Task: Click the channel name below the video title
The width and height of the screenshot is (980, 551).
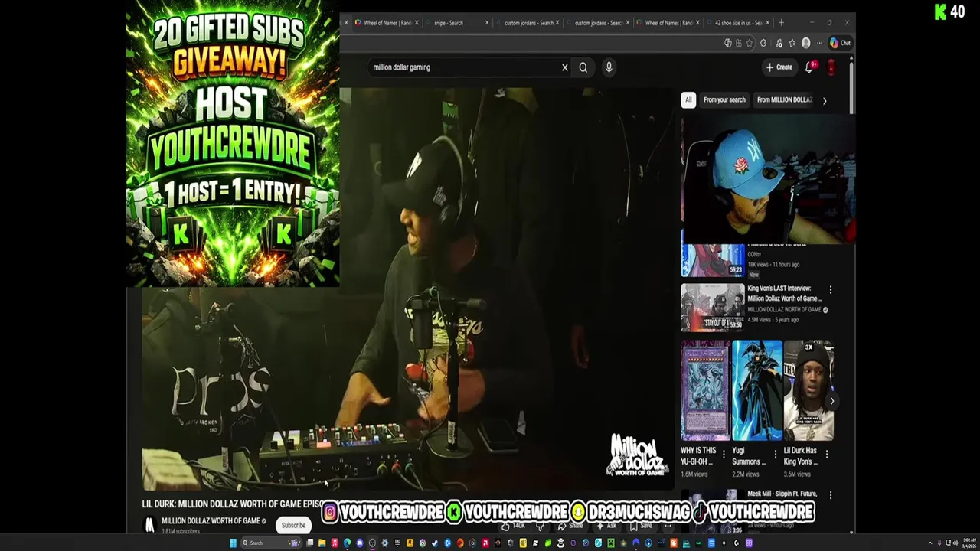Action: pyautogui.click(x=211, y=521)
